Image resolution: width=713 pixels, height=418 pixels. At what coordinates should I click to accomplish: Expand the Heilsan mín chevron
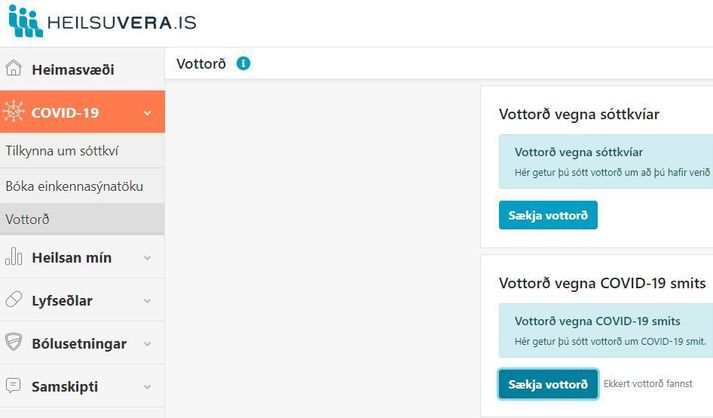147,258
